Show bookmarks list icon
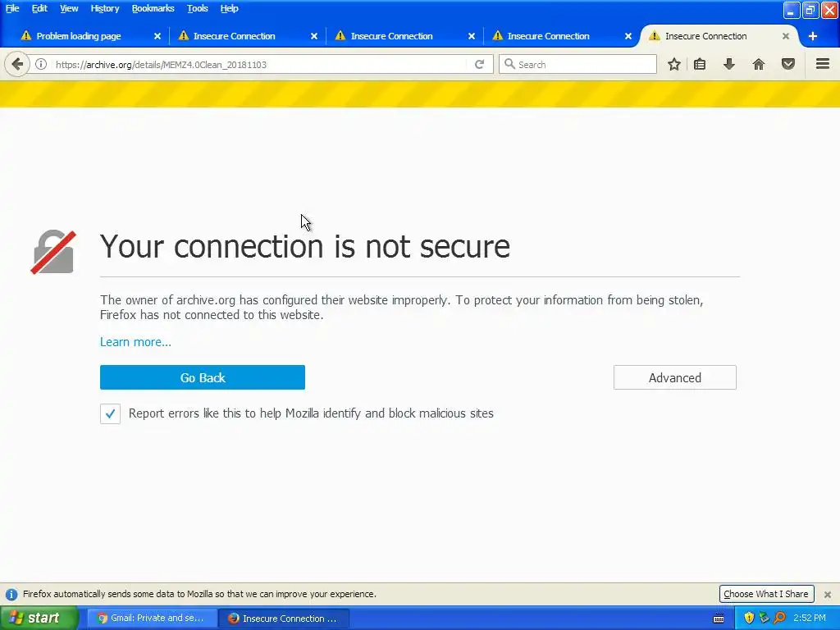The height and width of the screenshot is (630, 840). [x=699, y=64]
